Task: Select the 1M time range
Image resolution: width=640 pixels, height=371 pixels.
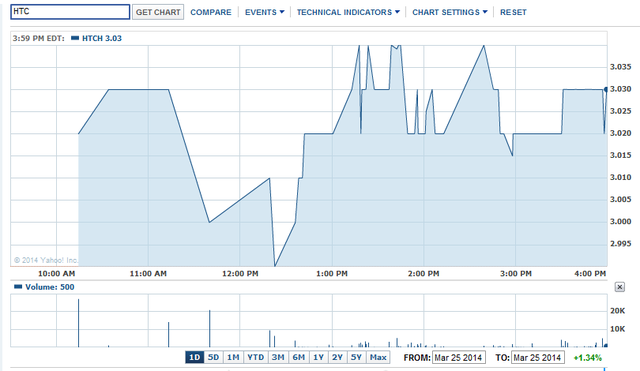Action: (233, 358)
